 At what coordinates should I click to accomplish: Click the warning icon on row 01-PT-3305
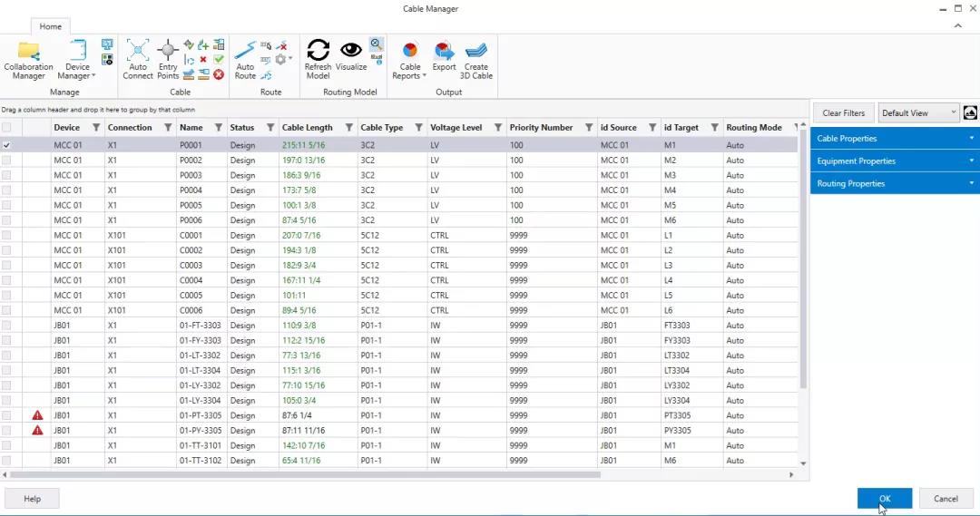[37, 415]
